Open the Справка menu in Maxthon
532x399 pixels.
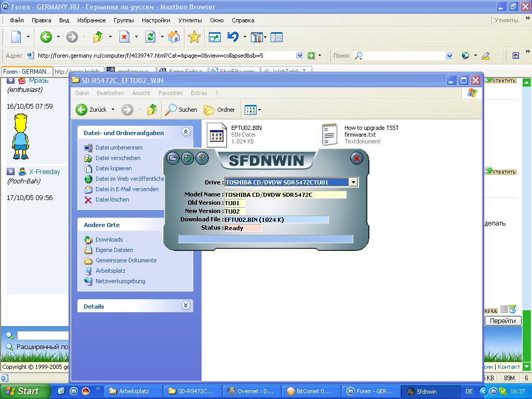[x=243, y=20]
